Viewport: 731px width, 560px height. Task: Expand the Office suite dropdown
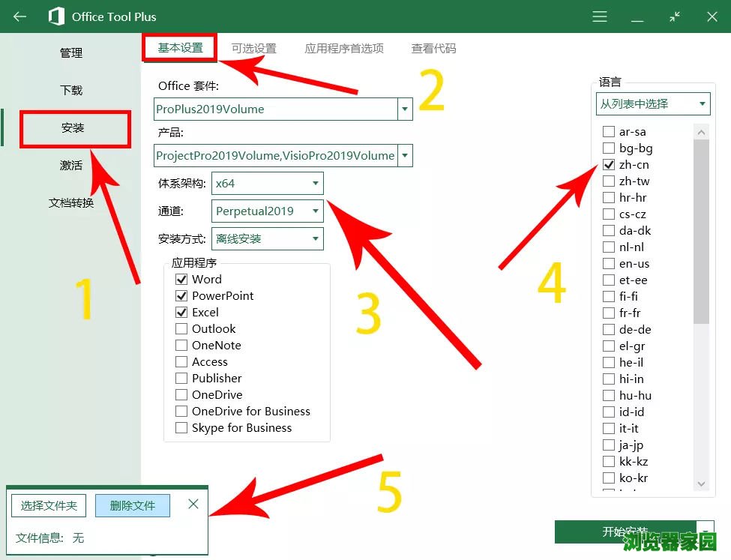[x=405, y=109]
